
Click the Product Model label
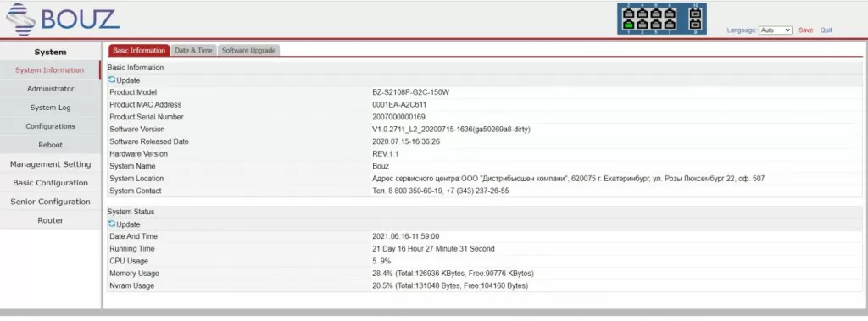click(133, 92)
